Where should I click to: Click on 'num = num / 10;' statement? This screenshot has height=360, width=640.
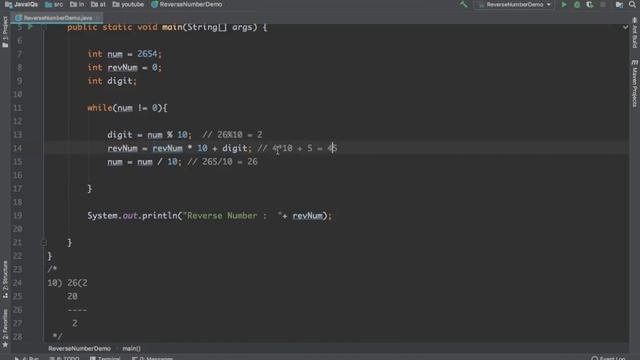[x=144, y=162]
